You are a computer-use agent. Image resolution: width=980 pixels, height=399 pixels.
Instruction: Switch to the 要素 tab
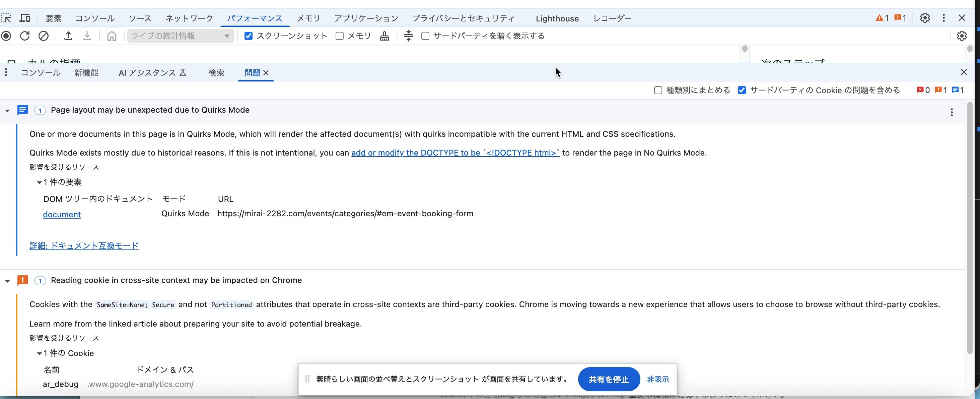[x=53, y=18]
